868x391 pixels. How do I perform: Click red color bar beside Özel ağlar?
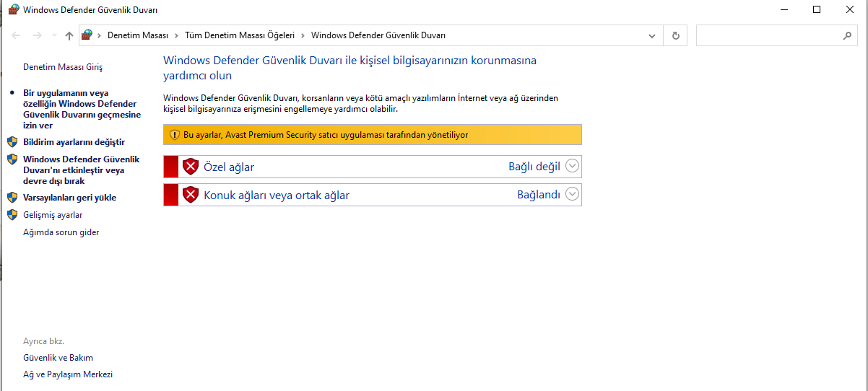pos(171,167)
